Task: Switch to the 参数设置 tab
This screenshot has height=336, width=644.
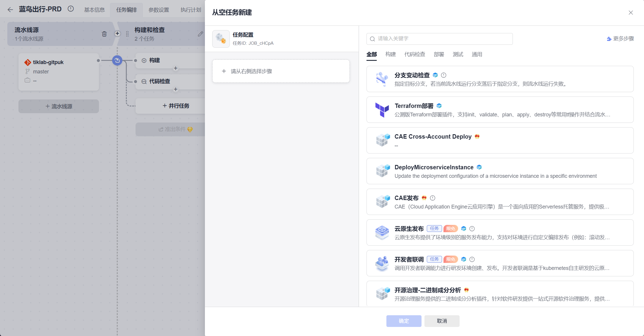Action: (158, 9)
